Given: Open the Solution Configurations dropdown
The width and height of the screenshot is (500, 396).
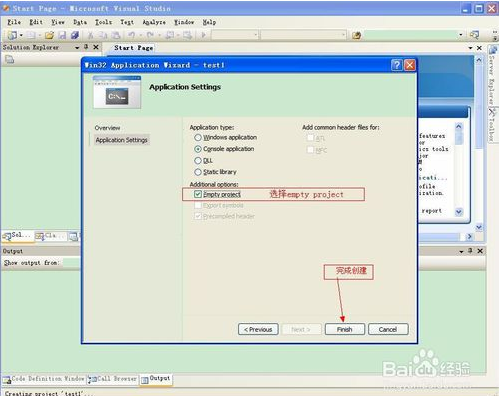Looking at the screenshot, I should pyautogui.click(x=255, y=35).
